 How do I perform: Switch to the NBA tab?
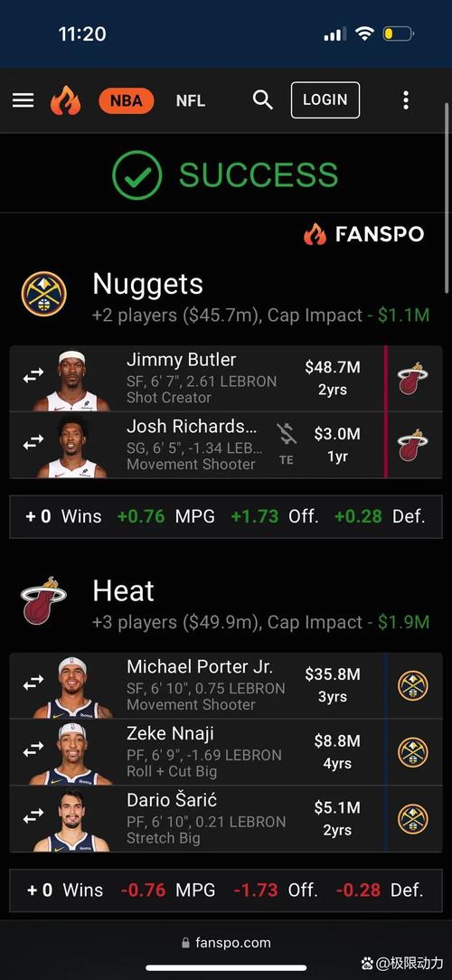point(127,100)
